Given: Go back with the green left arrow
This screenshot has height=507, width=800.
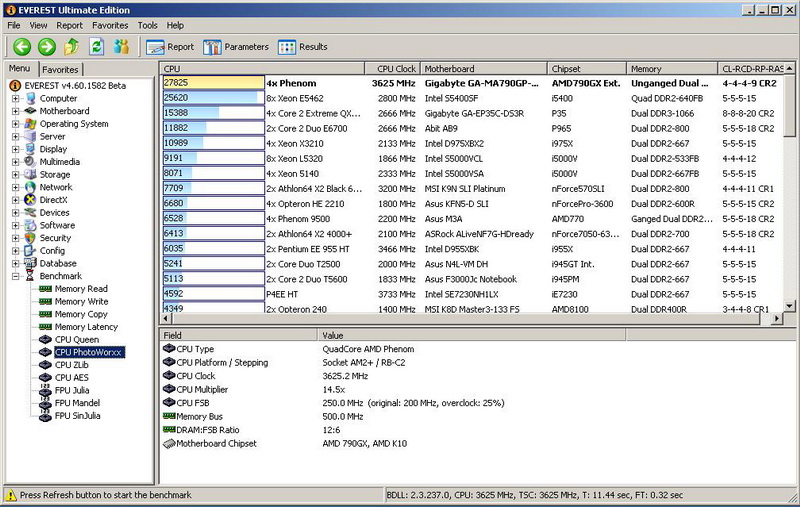Looking at the screenshot, I should click(22, 47).
